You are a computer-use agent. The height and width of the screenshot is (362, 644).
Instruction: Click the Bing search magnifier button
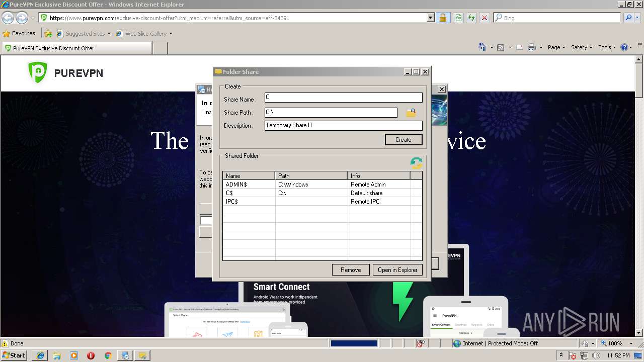[628, 18]
